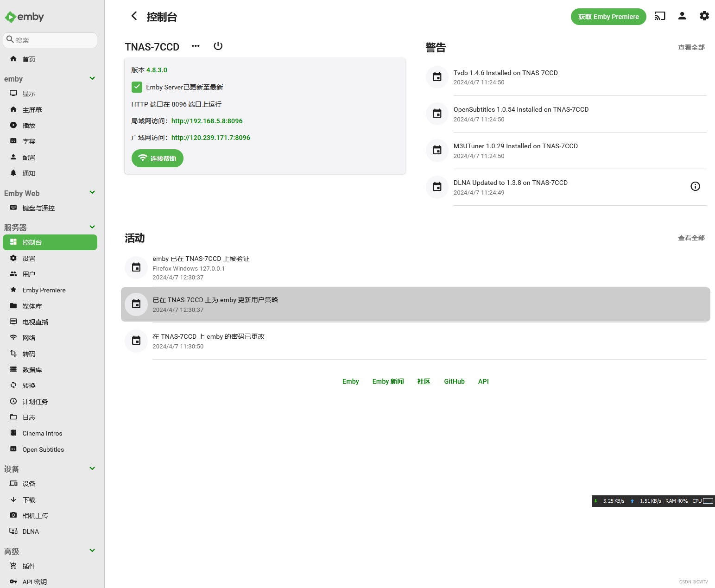The image size is (715, 588).
Task: Click calendar icon for Tvdb 1.4.6 alert
Action: pos(437,77)
